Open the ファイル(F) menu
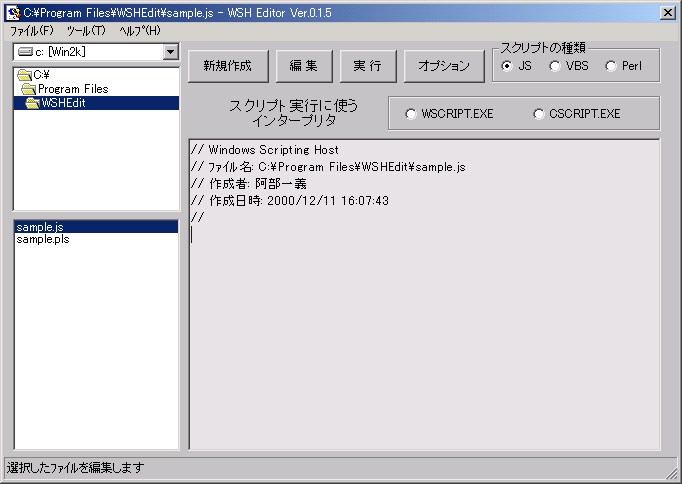 coord(32,31)
